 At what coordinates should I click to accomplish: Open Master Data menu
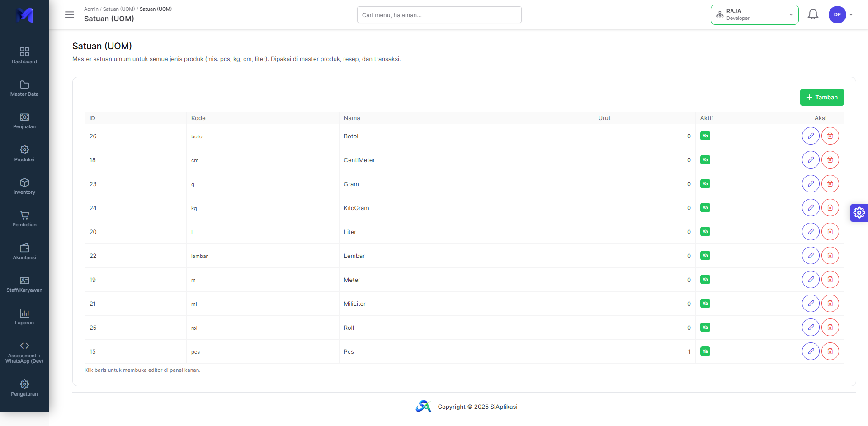[24, 88]
